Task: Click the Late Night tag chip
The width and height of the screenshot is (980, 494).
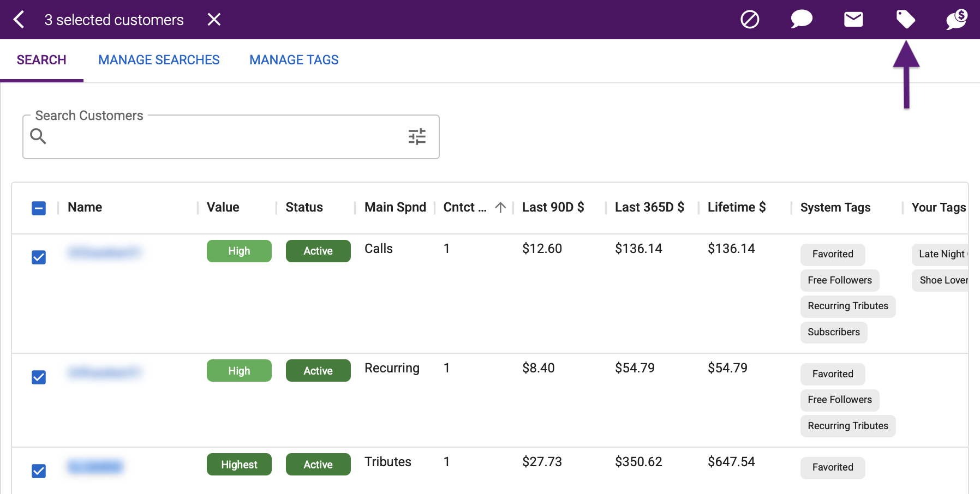Action: (x=940, y=254)
